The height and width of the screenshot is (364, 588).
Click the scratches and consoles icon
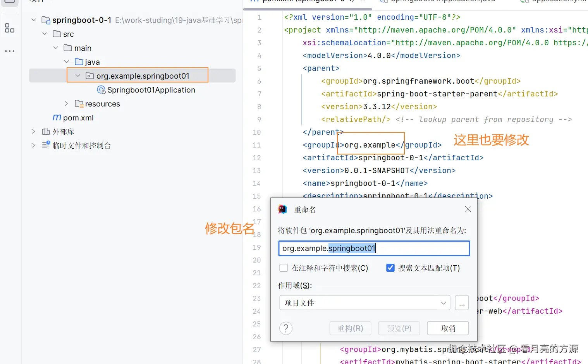point(46,145)
